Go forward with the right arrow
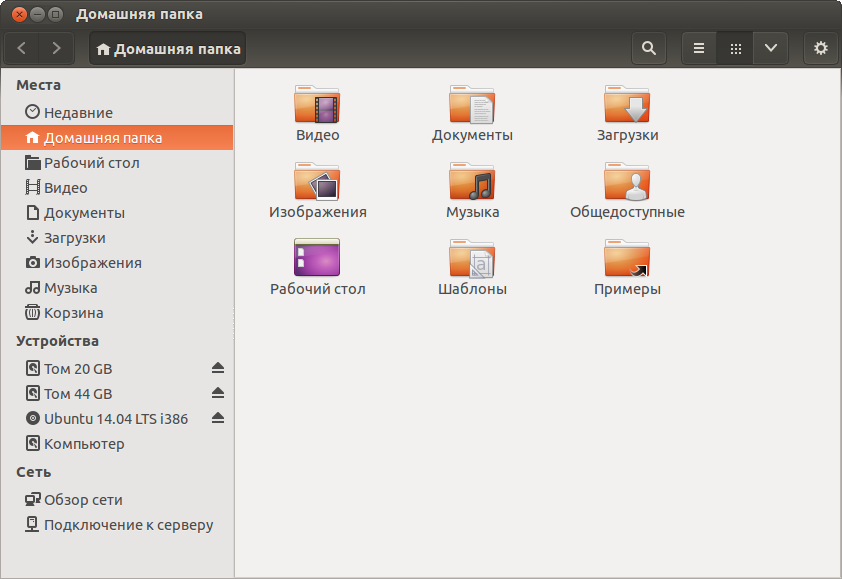Screen dimensions: 842x579 56,48
